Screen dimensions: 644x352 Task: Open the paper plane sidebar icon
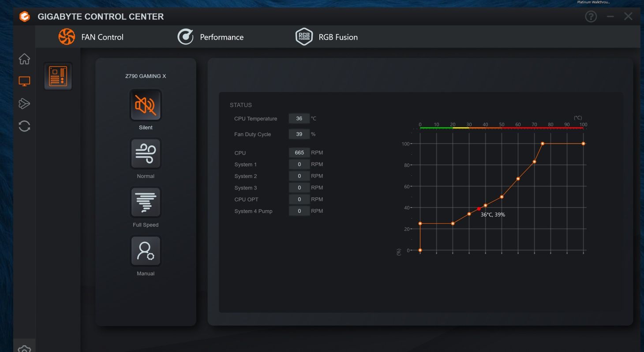click(24, 104)
